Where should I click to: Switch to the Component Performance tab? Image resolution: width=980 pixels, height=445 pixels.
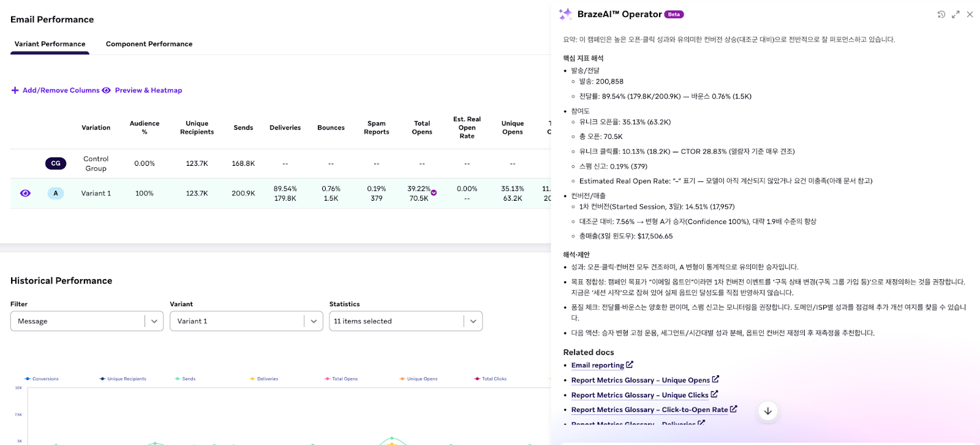(x=149, y=44)
